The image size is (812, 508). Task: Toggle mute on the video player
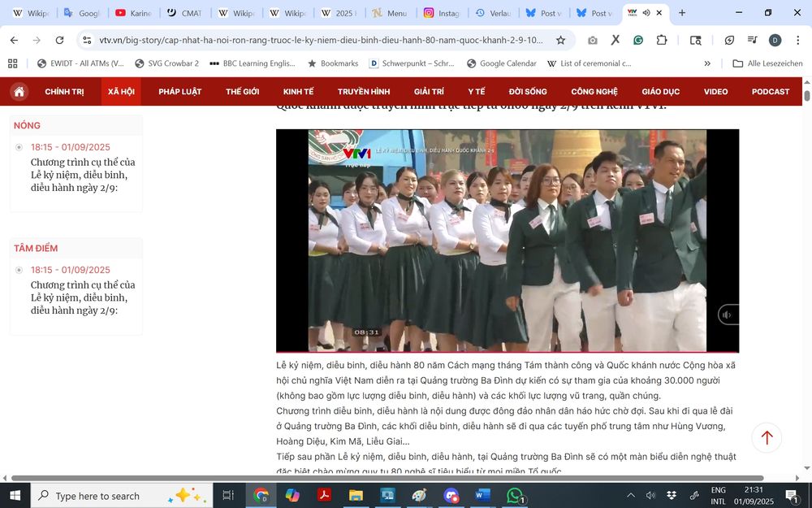pos(727,315)
